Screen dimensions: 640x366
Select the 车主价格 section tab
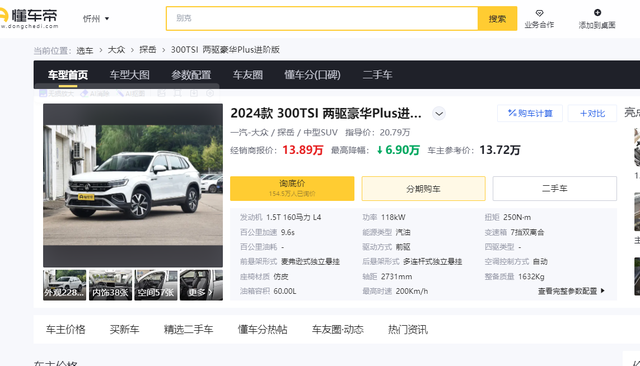point(66,329)
